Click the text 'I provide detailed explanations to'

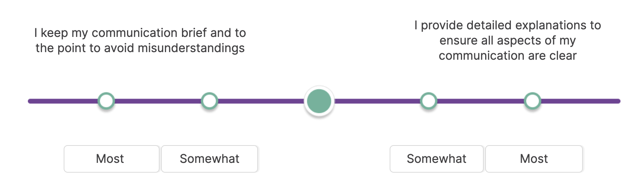508,25
